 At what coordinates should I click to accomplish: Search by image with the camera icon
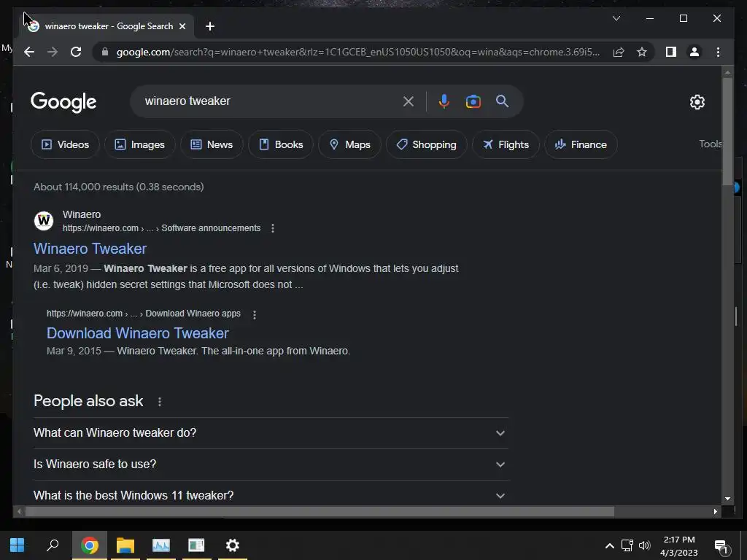(473, 101)
